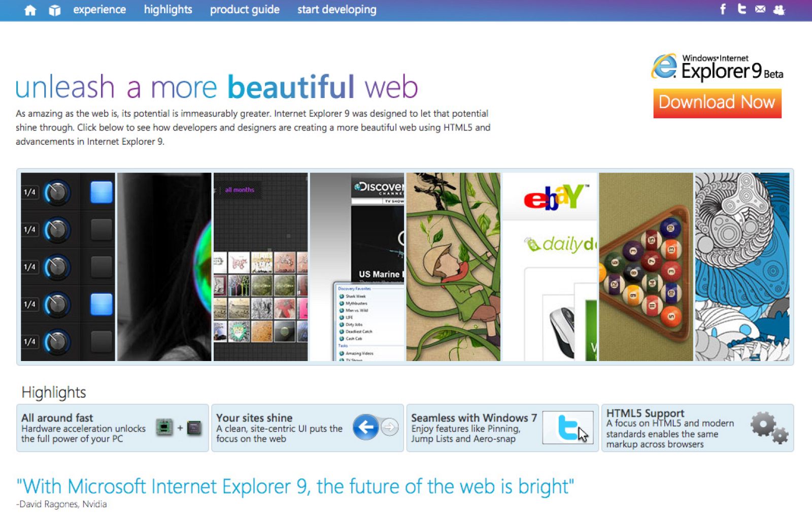Click the Internet Explorer 9 Beta logo
The width and height of the screenshot is (812, 519).
tap(717, 68)
